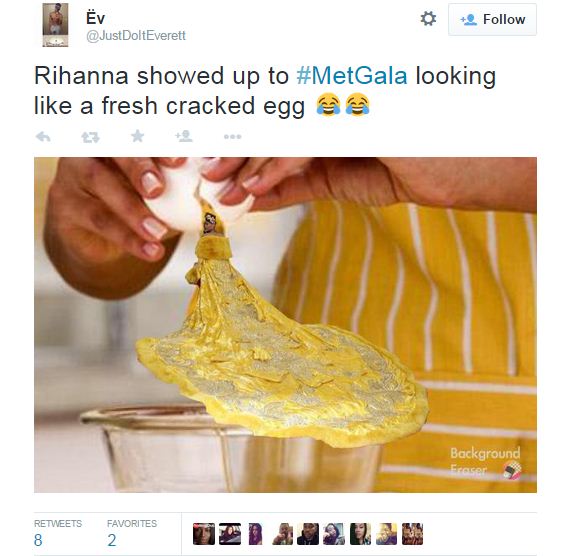Image resolution: width=569 pixels, height=556 pixels.
Task: Click the reply arrow icon
Action: point(43,137)
